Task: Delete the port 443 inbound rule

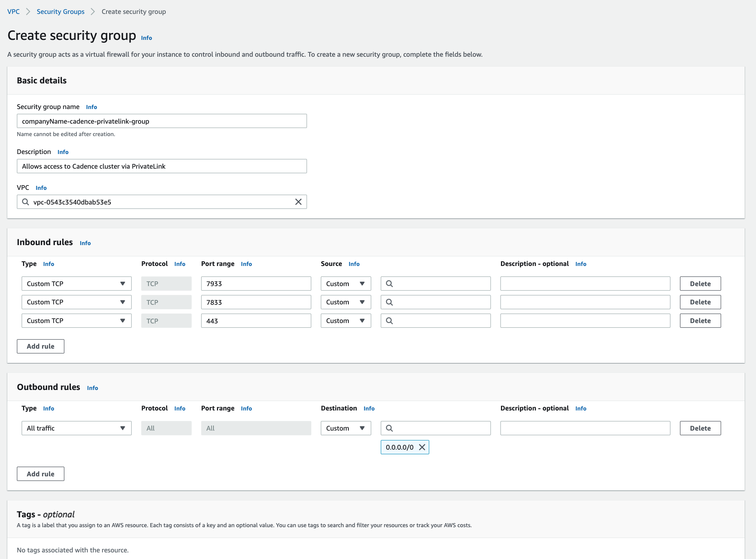Action: (700, 321)
